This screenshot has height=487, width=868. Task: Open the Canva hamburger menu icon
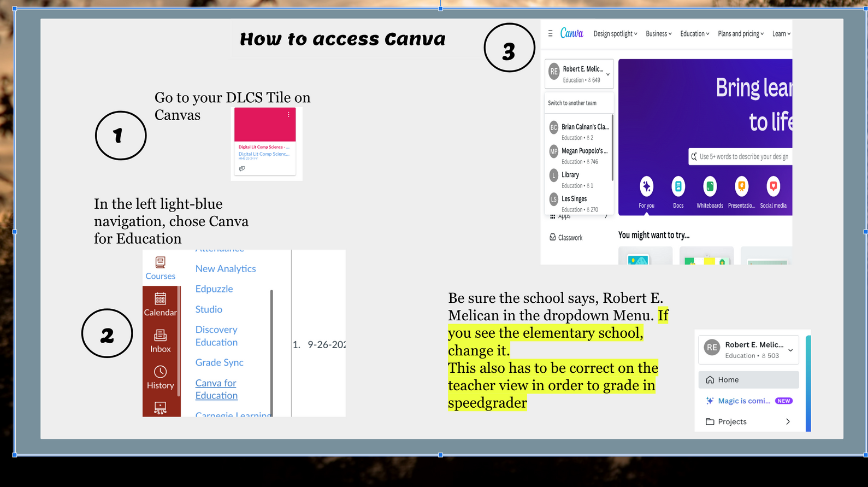(x=550, y=33)
